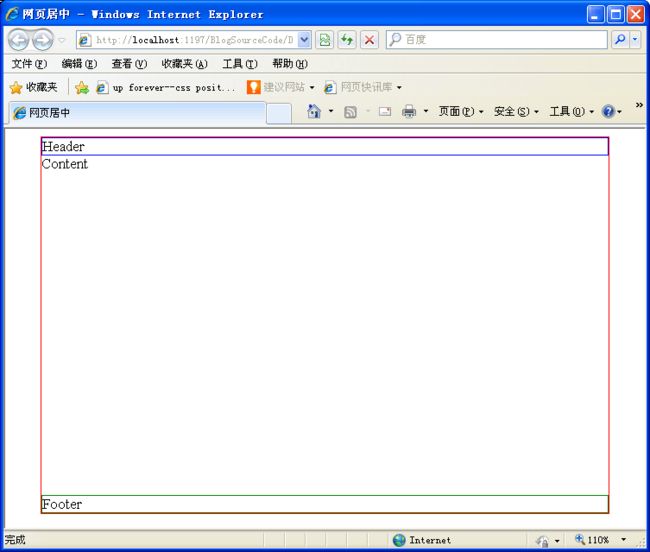Screen dimensions: 650x552
Task: Open the 文件(F) menu
Action: 29,64
